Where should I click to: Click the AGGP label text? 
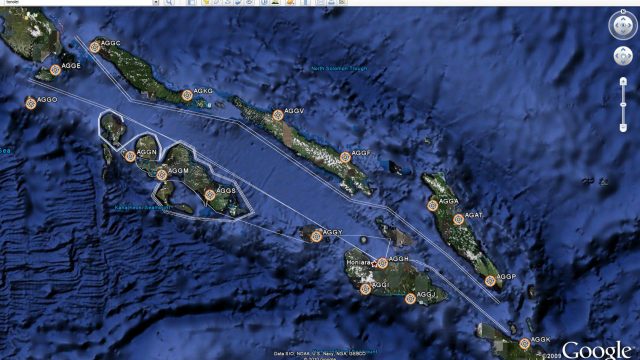point(506,276)
